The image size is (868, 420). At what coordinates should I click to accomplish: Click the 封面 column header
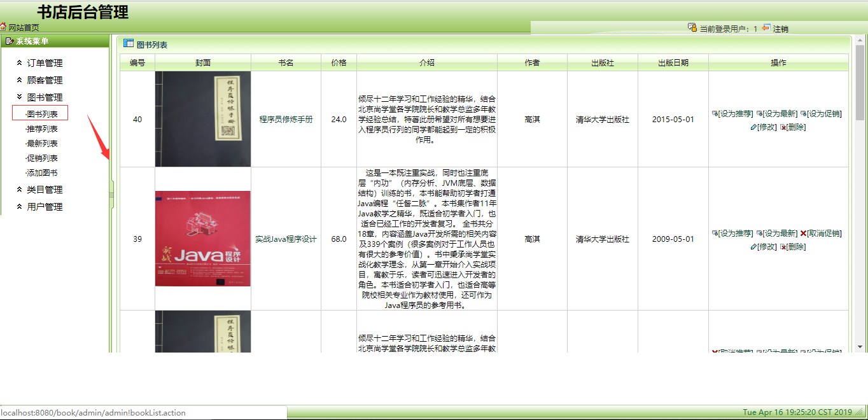[x=203, y=62]
